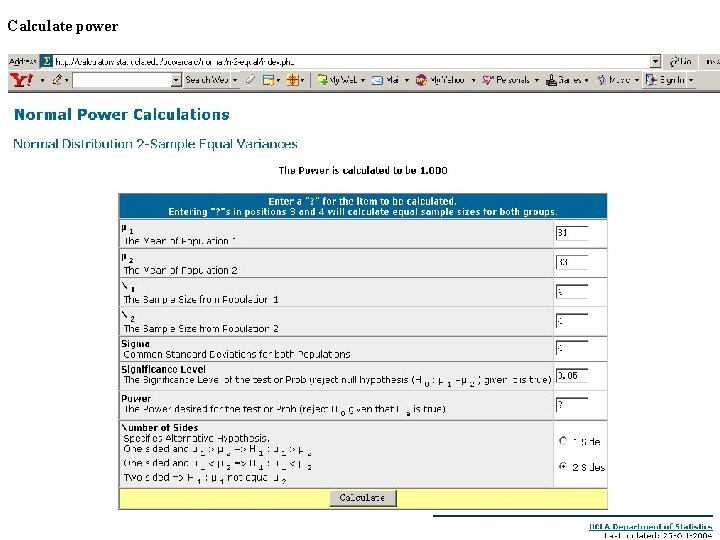
Task: Click the highlighter icon on toolbar
Action: click(x=250, y=80)
